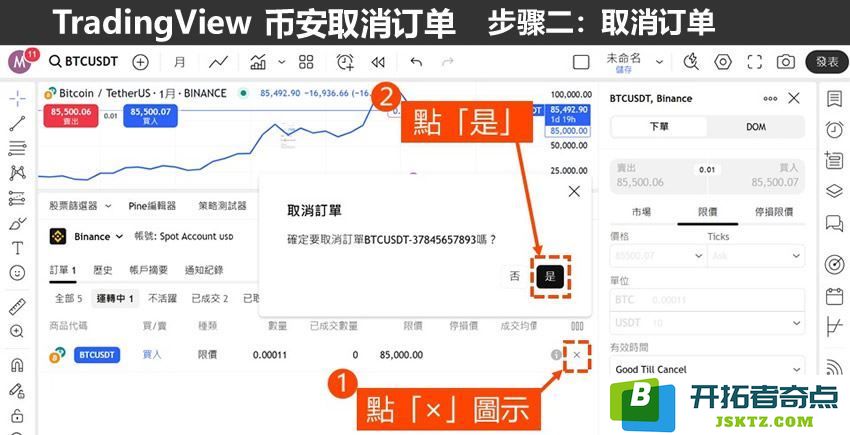This screenshot has width=850, height=435.
Task: Open the 策略測試器 tab
Action: pyautogui.click(x=222, y=206)
